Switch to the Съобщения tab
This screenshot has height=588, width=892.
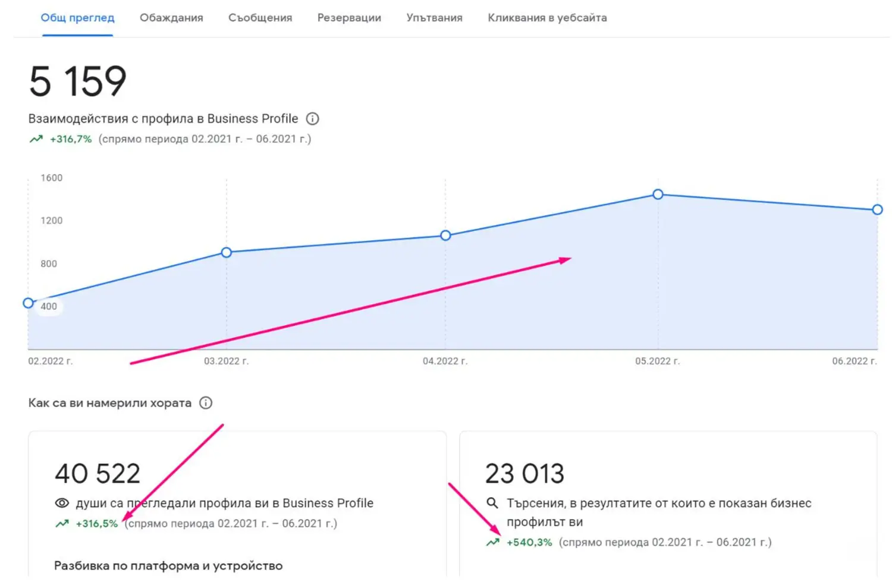click(x=260, y=18)
